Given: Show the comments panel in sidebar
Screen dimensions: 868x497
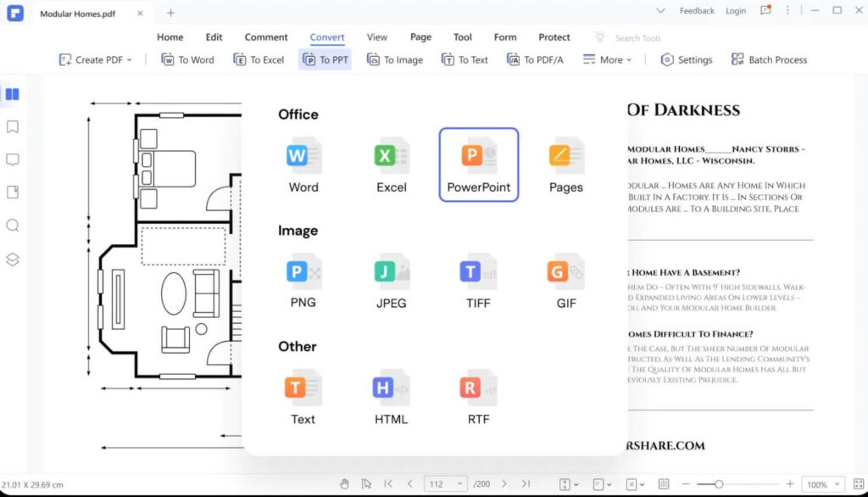Looking at the screenshot, I should point(12,159).
